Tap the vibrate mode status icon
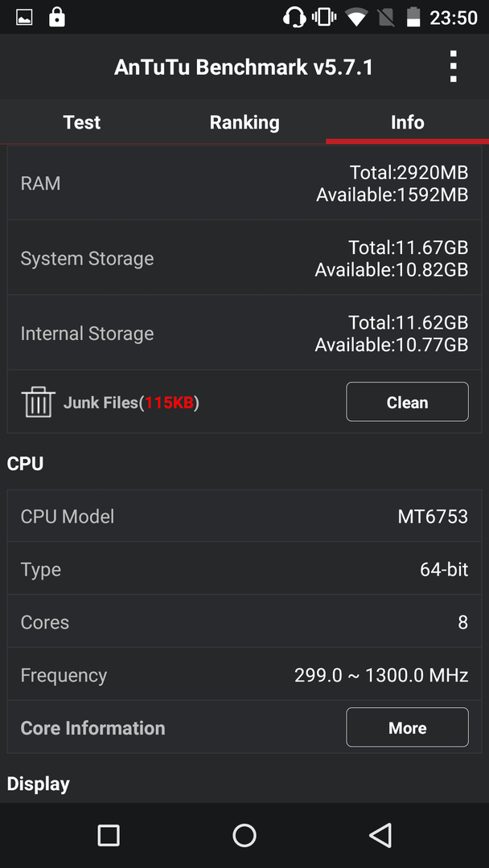Image resolution: width=489 pixels, height=868 pixels. click(x=324, y=18)
